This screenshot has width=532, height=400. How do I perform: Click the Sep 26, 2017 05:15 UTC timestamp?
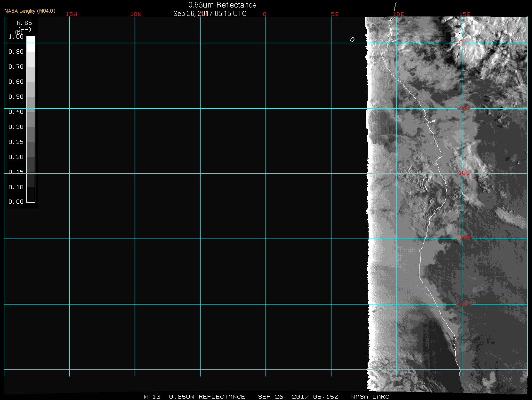pyautogui.click(x=210, y=14)
